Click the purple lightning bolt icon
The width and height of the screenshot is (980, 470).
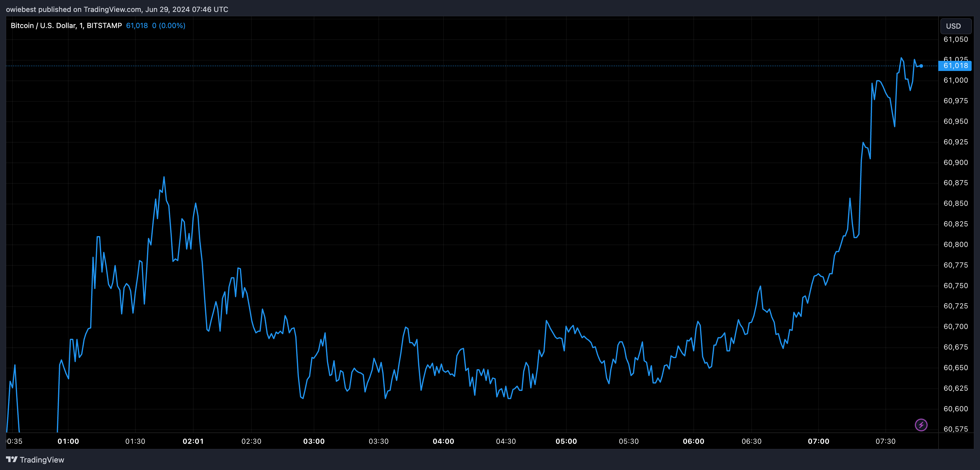pyautogui.click(x=921, y=425)
